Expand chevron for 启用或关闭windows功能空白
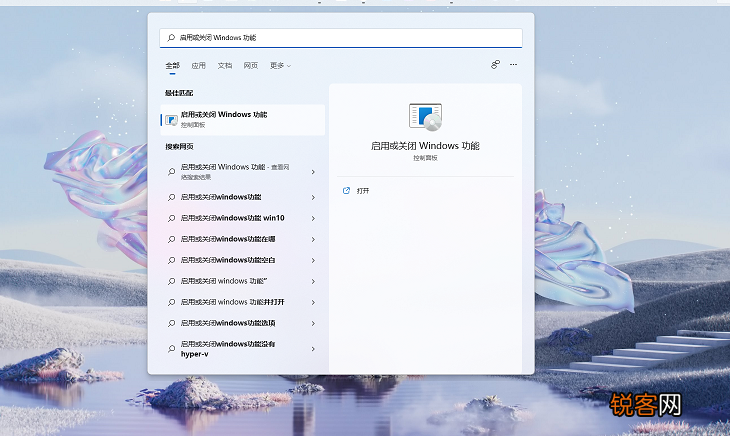Viewport: 730px width, 436px height. coord(313,260)
